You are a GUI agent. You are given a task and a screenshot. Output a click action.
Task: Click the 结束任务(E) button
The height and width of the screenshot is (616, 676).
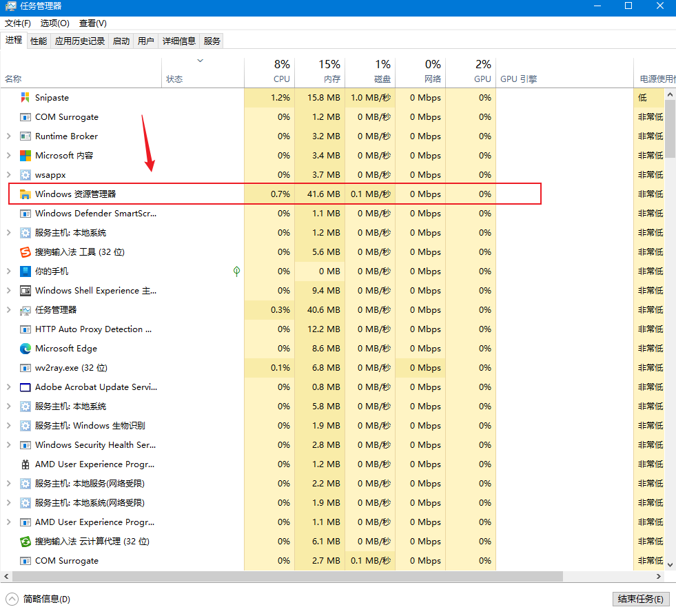pyautogui.click(x=641, y=599)
